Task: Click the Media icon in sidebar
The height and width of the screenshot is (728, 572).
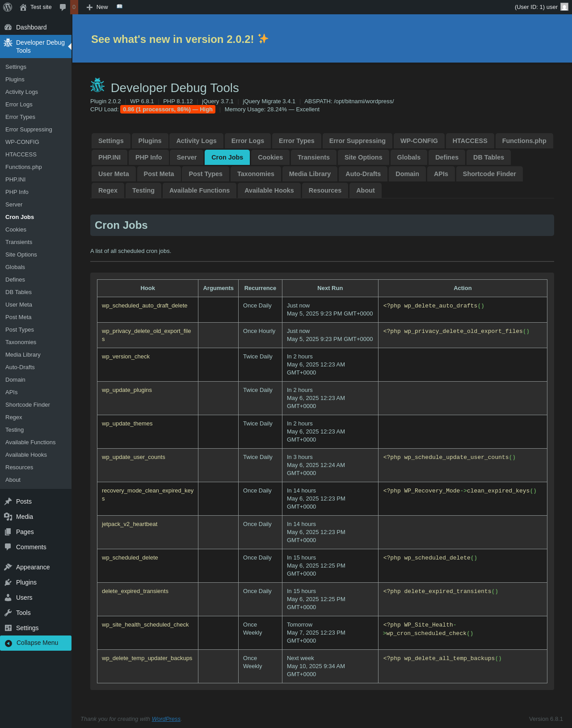Action: pyautogui.click(x=8, y=517)
